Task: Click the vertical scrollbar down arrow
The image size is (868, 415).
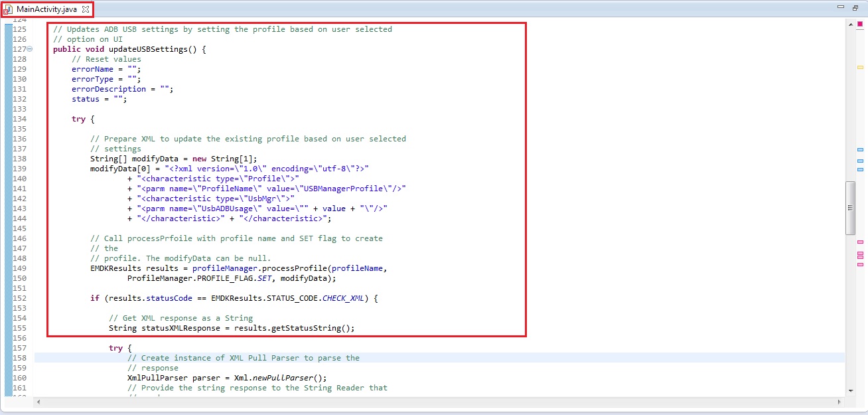Action: click(x=850, y=391)
